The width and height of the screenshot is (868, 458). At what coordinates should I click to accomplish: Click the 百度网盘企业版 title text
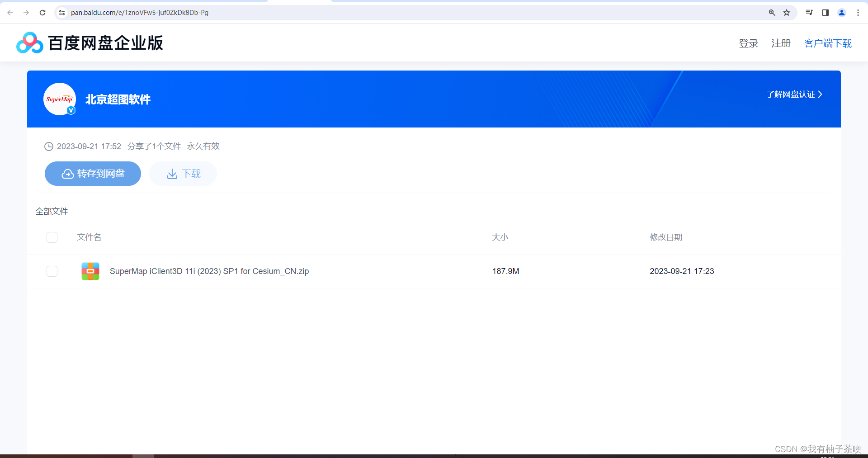[106, 43]
